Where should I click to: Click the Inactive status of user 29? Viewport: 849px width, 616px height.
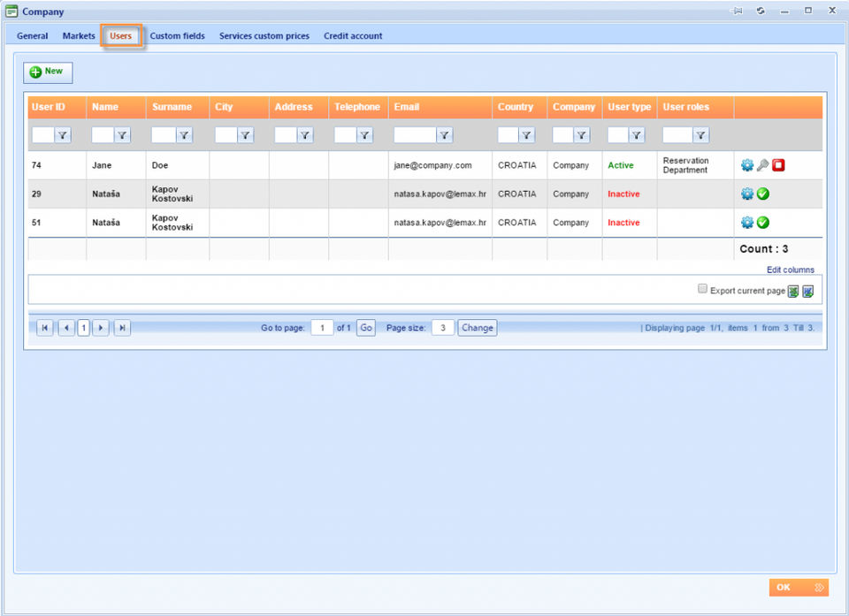coord(623,194)
